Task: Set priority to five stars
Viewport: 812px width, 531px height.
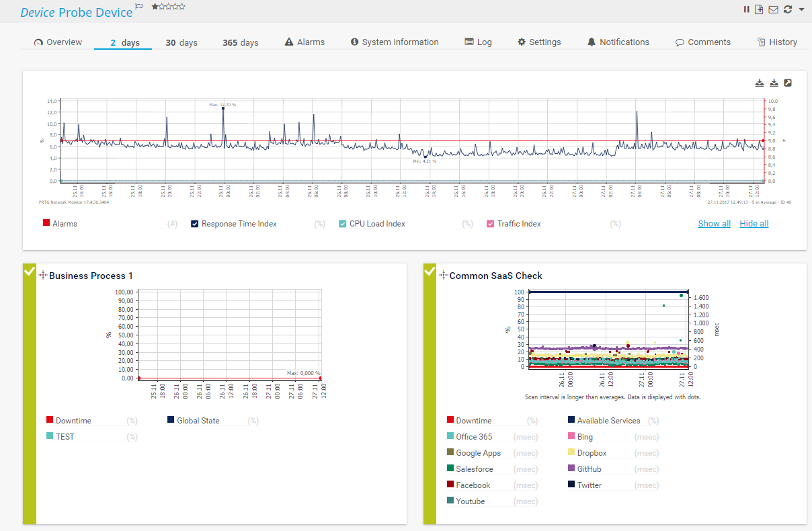Action: 182,7
